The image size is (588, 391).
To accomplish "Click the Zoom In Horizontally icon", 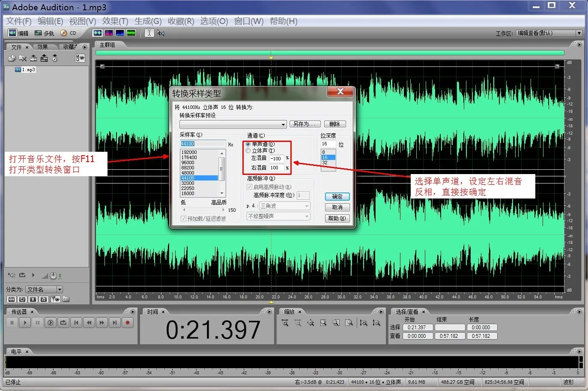I will point(285,323).
